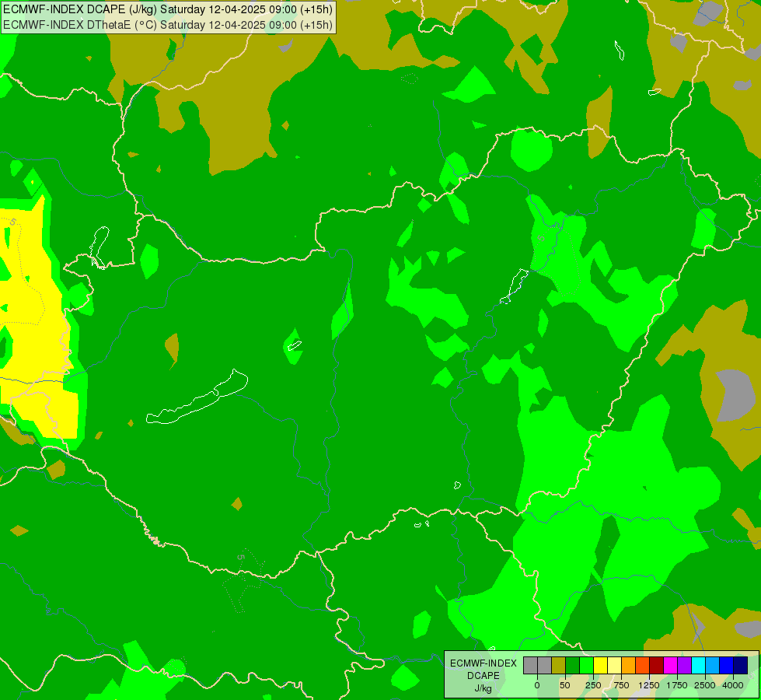Pick the dark red legend swatch
This screenshot has height=700, width=761.
(657, 665)
